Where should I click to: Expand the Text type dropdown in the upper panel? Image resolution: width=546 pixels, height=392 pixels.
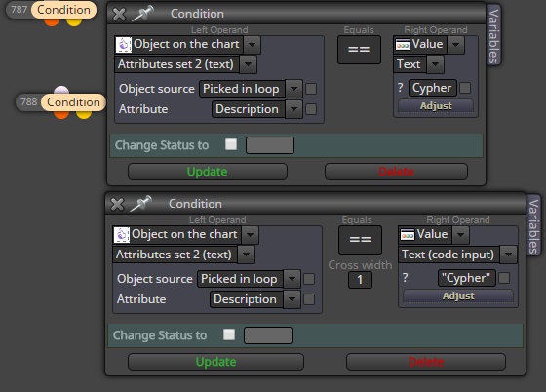(x=435, y=64)
